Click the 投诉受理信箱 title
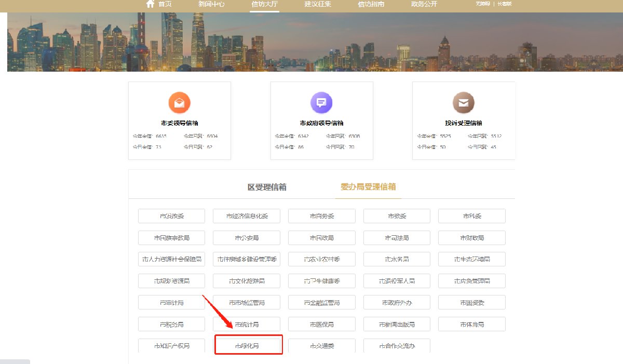The width and height of the screenshot is (623, 364). coord(464,124)
